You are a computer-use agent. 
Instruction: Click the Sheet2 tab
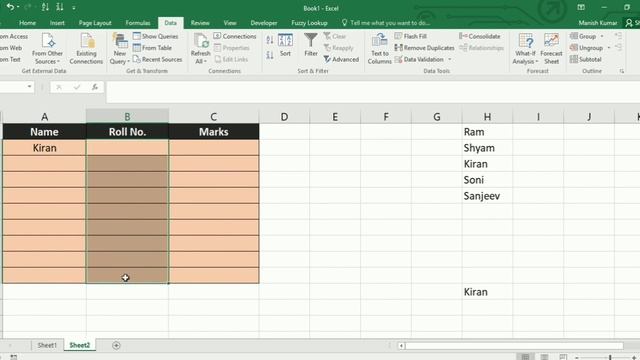tap(80, 345)
